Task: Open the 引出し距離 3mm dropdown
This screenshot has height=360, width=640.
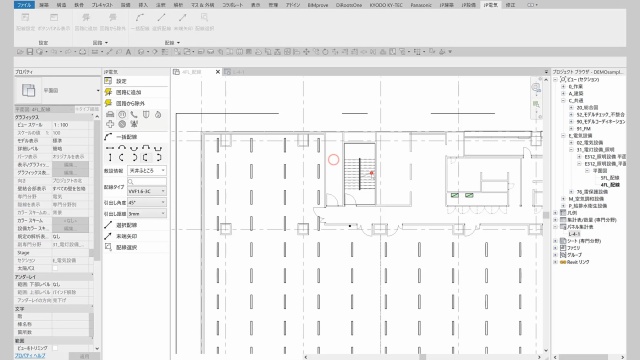Action: 147,213
